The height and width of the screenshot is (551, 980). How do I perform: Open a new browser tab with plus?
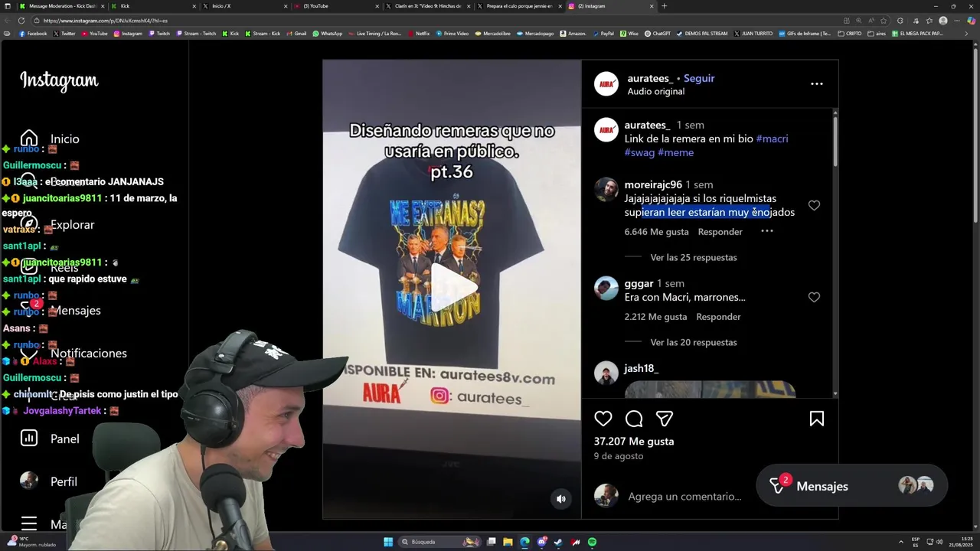(x=664, y=6)
